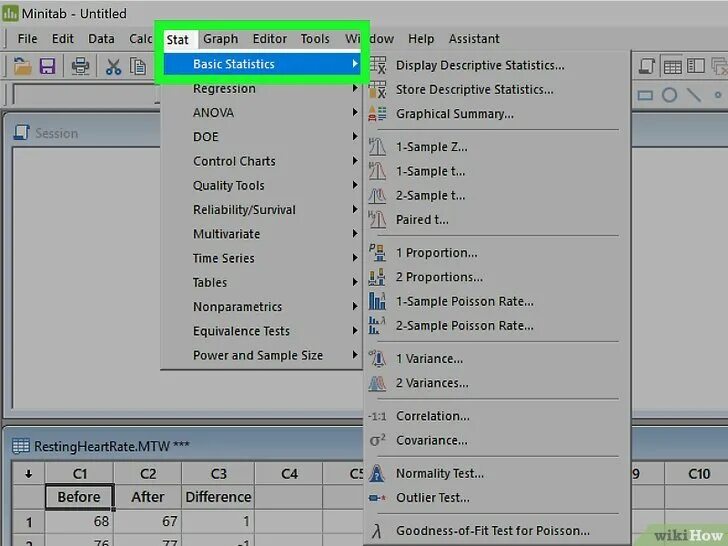Click the worksheet grid icon in right toolbar
Viewport: 728px width, 546px height.
672,66
